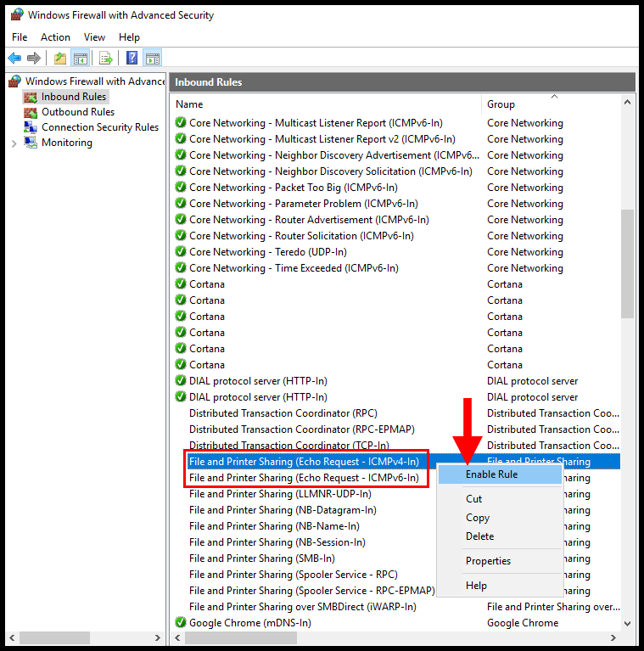Screen dimensions: 644x651
Task: Select the File and Printer Sharing (NB-Datagram-In) rule
Action: [x=283, y=510]
